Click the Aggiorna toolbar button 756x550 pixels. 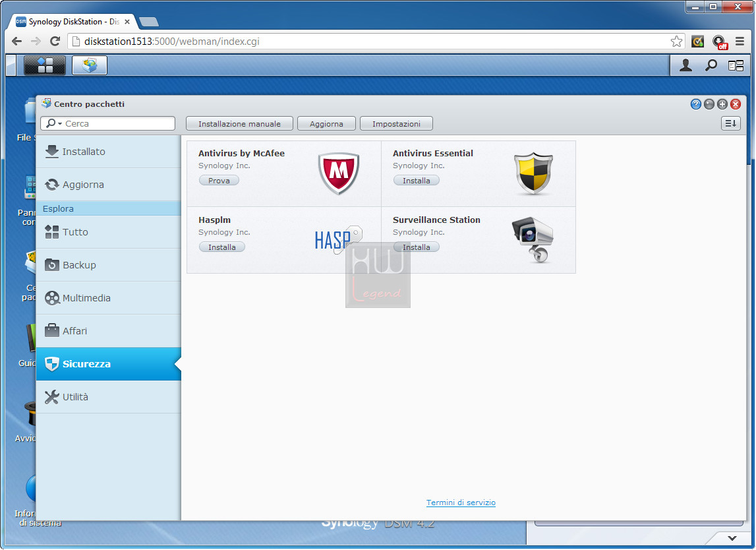326,123
